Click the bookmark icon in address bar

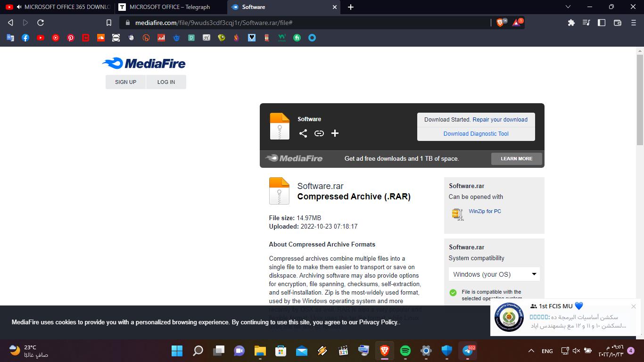[x=109, y=23]
